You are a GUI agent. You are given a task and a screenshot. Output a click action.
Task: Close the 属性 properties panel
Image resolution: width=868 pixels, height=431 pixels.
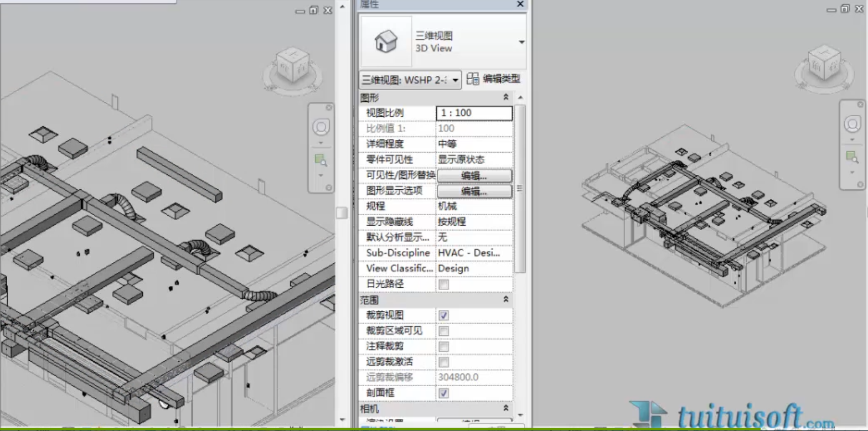click(520, 4)
